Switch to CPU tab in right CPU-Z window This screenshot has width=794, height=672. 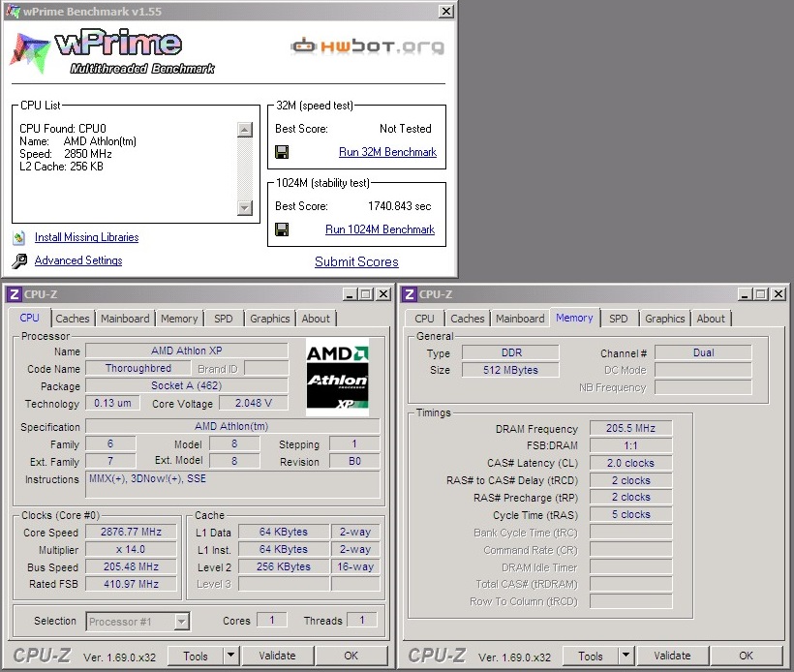424,319
